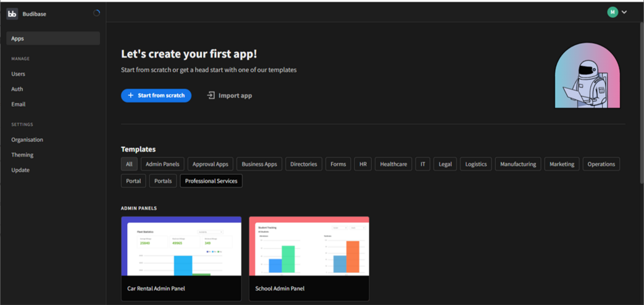Select the All templates filter
This screenshot has width=644, height=305.
pos(129,164)
